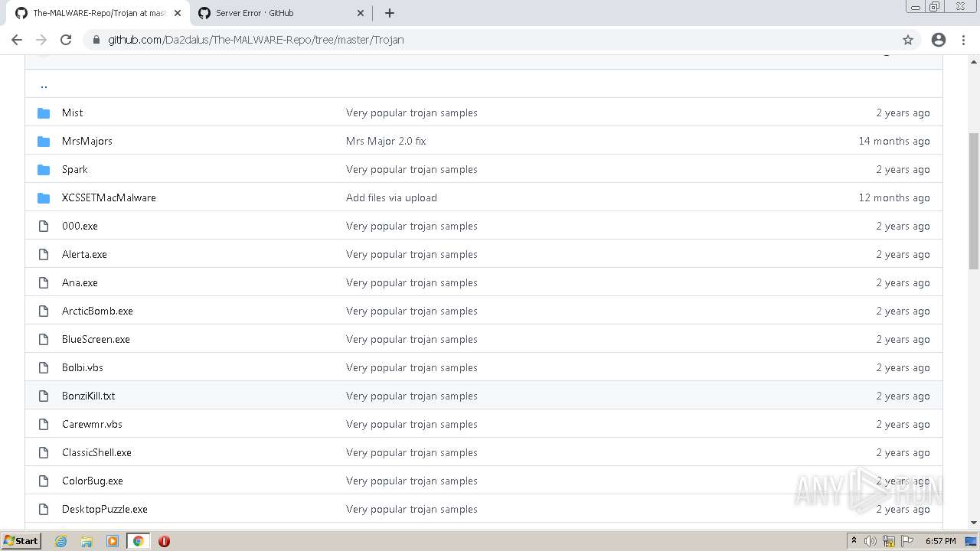This screenshot has height=551, width=980.
Task: Open the Alerta.exe file link
Action: point(84,254)
